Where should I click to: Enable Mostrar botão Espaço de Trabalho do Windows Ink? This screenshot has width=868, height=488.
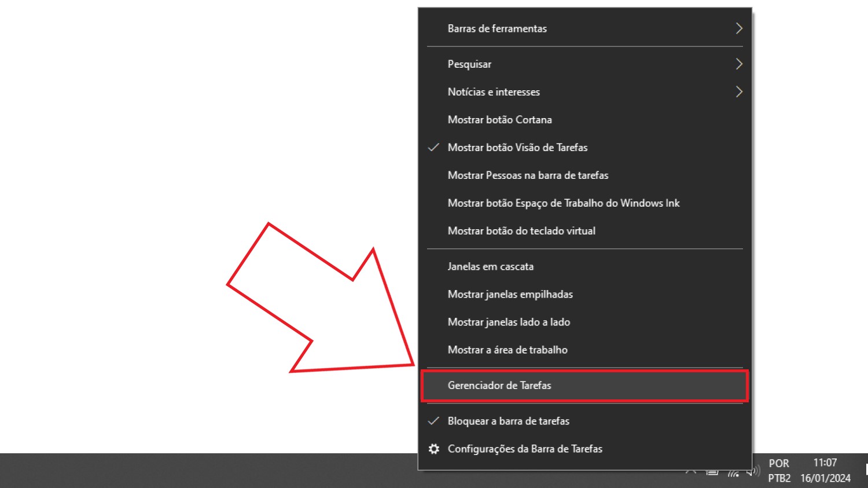click(584, 203)
